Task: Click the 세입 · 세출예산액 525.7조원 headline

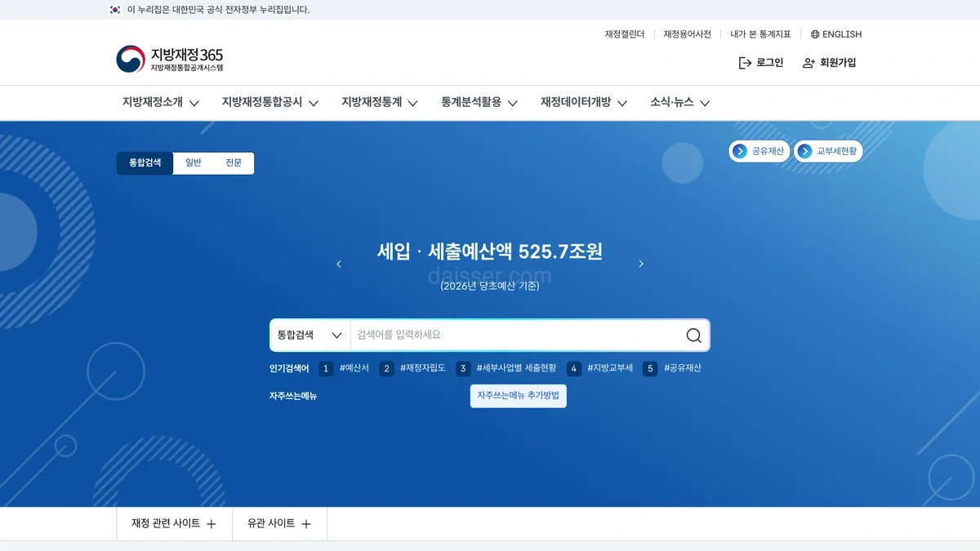Action: (x=490, y=251)
